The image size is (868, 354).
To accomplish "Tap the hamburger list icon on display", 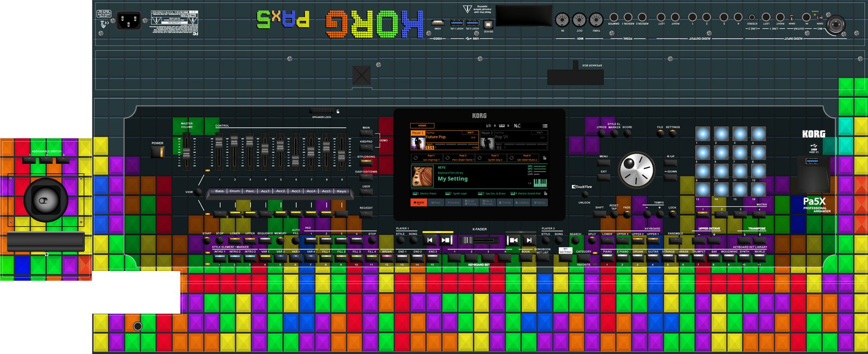I will tap(545, 126).
